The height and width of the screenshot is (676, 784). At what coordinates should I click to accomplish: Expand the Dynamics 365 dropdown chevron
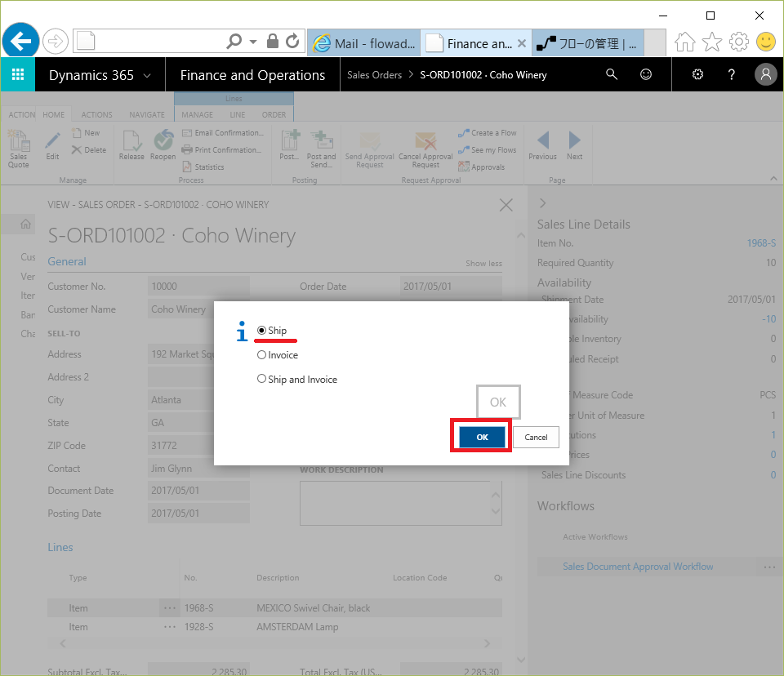click(x=147, y=75)
